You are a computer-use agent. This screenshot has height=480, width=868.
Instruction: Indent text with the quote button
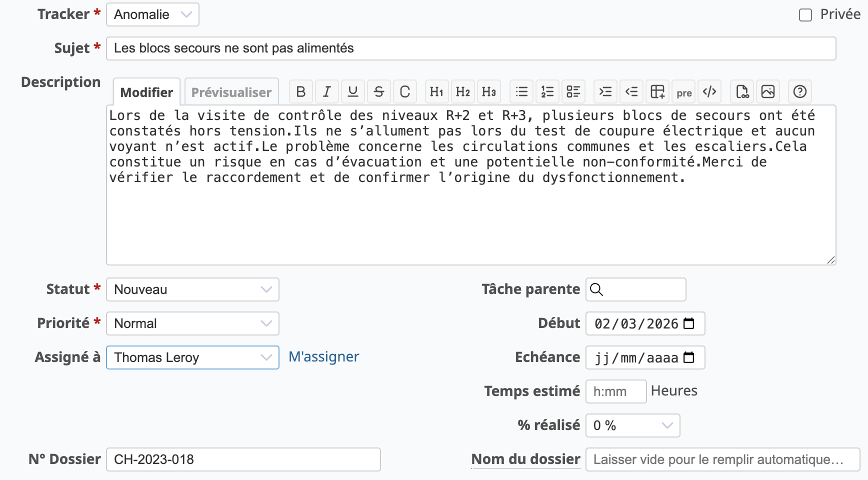[x=605, y=92]
